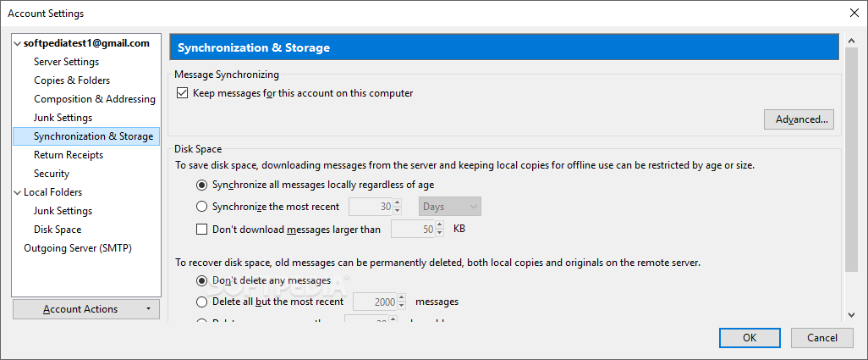
Task: Select Synchronize the most recent radio
Action: [x=202, y=207]
